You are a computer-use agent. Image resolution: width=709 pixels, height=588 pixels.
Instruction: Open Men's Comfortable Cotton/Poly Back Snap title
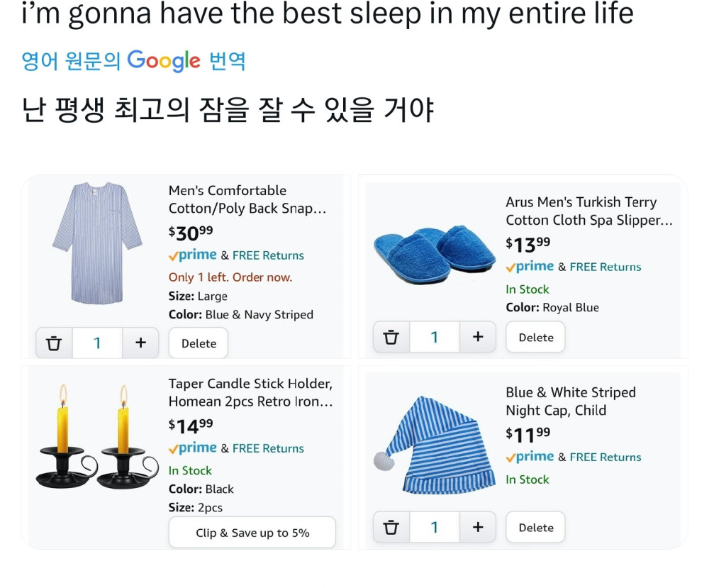(x=247, y=199)
